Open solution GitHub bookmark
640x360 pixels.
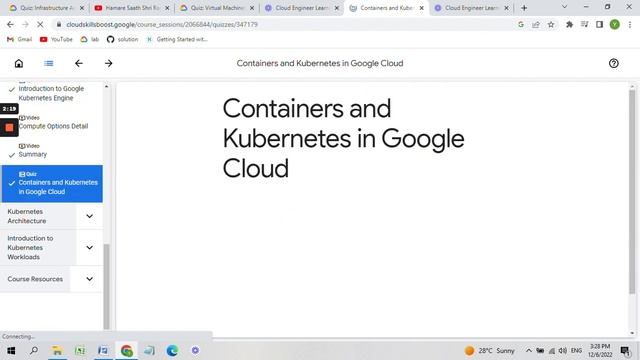point(122,39)
